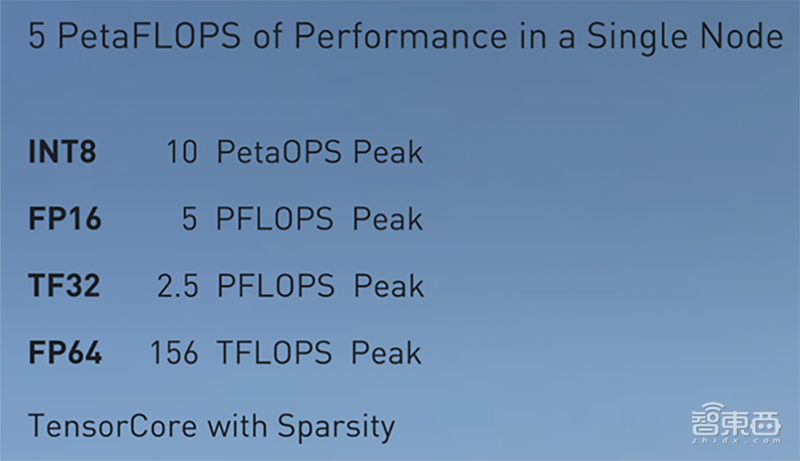This screenshot has width=800, height=461.
Task: Click Peak in the FP64 row
Action: (388, 353)
